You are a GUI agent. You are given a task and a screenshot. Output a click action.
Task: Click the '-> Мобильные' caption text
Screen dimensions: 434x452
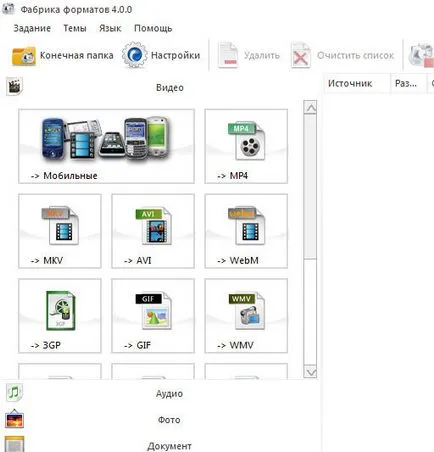click(x=64, y=176)
